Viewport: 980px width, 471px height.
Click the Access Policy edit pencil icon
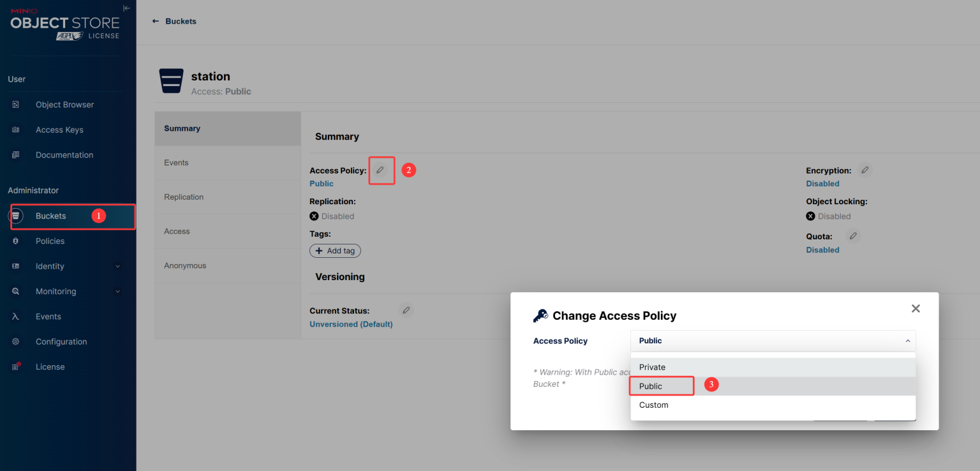pos(380,170)
